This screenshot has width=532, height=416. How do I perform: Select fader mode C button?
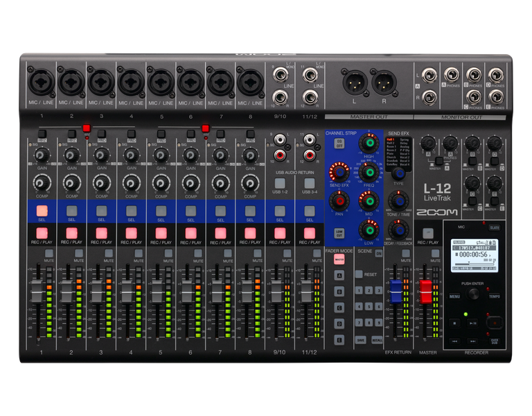[x=339, y=308]
